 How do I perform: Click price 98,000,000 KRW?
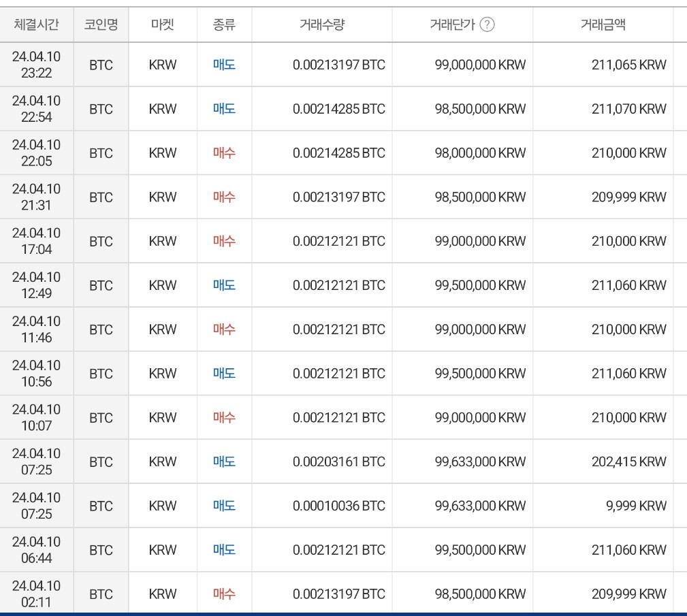[480, 153]
